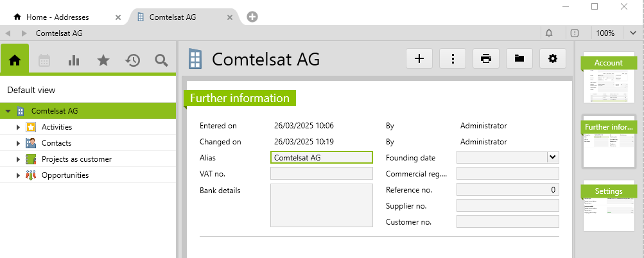Screen dimensions: 644x258
Task: Open the Founding date dropdown
Action: pyautogui.click(x=552, y=157)
